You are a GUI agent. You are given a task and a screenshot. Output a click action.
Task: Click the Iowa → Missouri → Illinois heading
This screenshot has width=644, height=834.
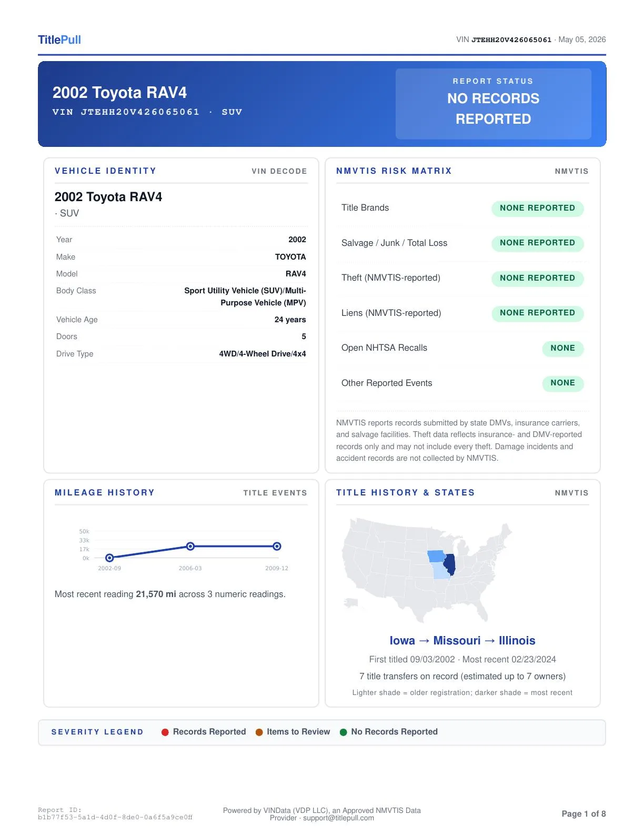pyautogui.click(x=462, y=641)
